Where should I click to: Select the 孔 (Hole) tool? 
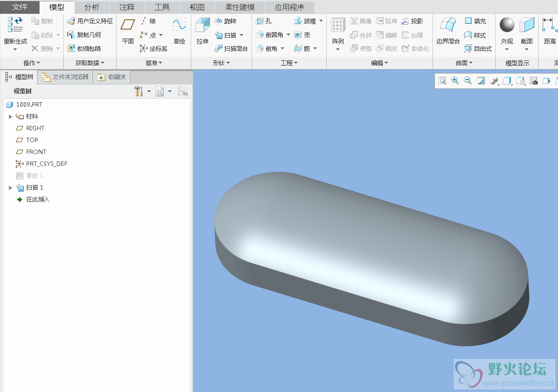tap(264, 21)
